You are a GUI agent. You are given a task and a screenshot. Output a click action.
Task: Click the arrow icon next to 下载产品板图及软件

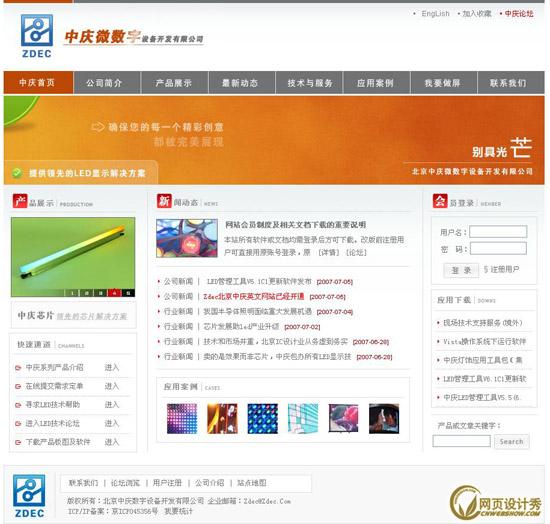coord(18,442)
